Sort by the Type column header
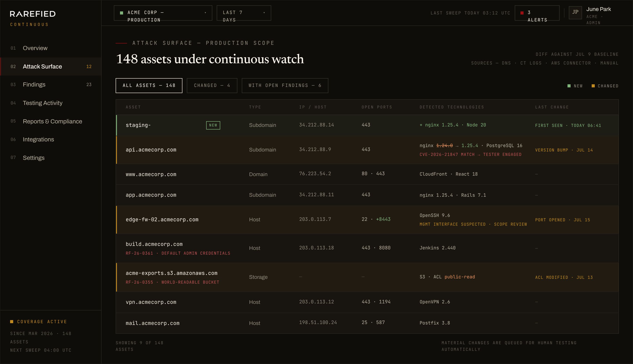Viewport: 633px width, 364px height. pyautogui.click(x=255, y=107)
